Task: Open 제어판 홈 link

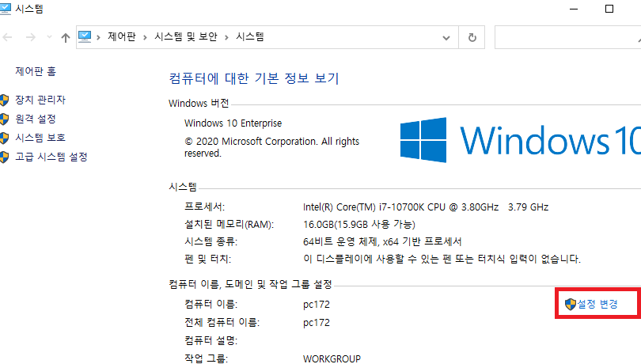Action: [x=36, y=71]
